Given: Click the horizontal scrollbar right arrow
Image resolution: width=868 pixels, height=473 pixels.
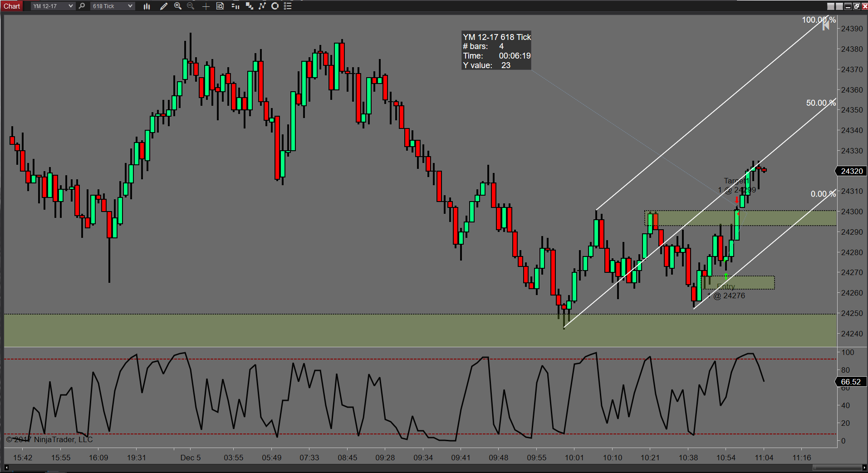Looking at the screenshot, I should pyautogui.click(x=864, y=467).
